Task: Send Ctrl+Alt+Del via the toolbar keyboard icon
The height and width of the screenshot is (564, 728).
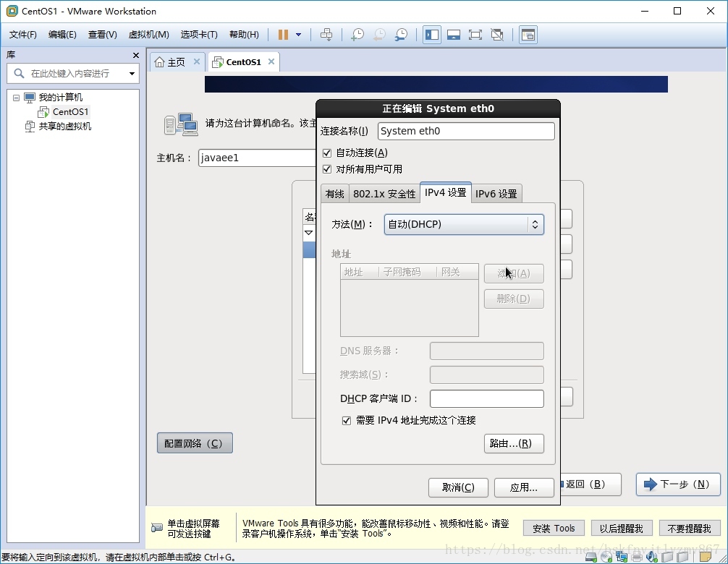Action: click(326, 35)
